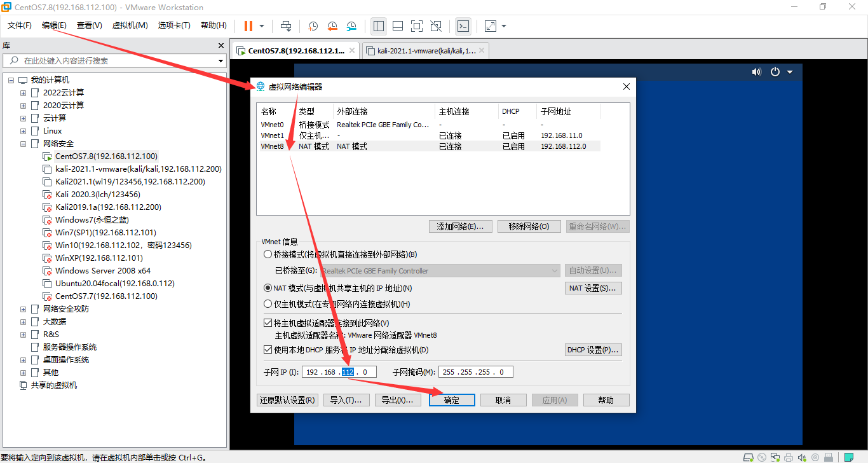Close the Virtual Network Editor dialog with X
This screenshot has height=463, width=868.
click(x=627, y=86)
